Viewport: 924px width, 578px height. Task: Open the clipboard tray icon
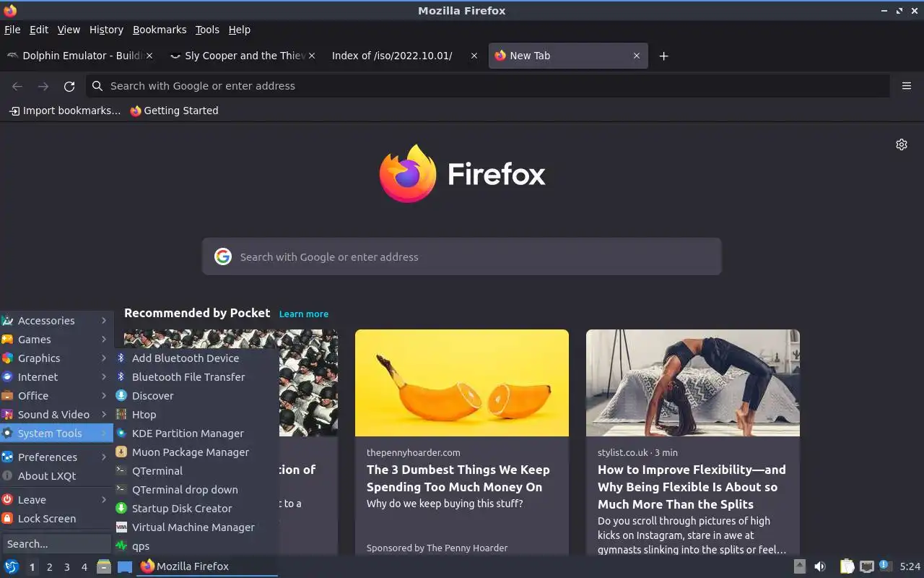(847, 566)
